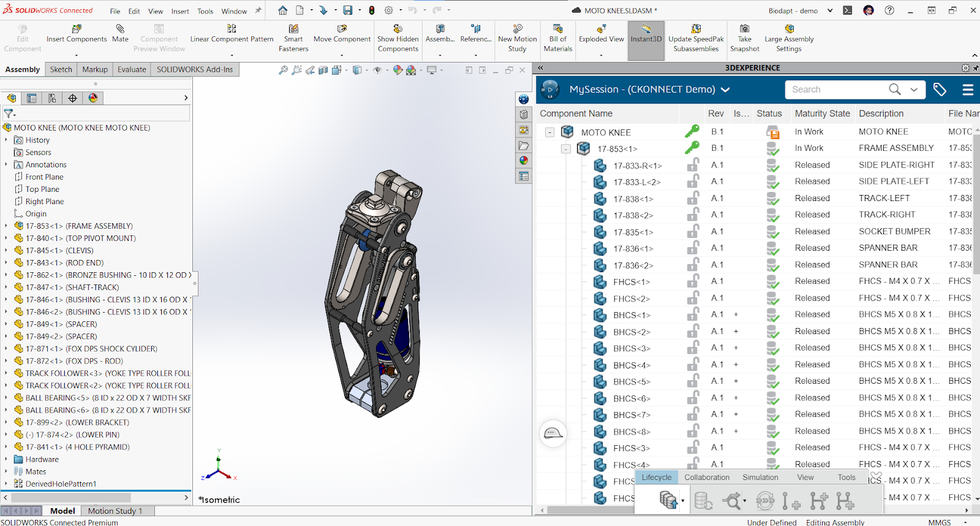Image resolution: width=980 pixels, height=526 pixels.
Task: Click the Maturity State column header
Action: click(822, 113)
